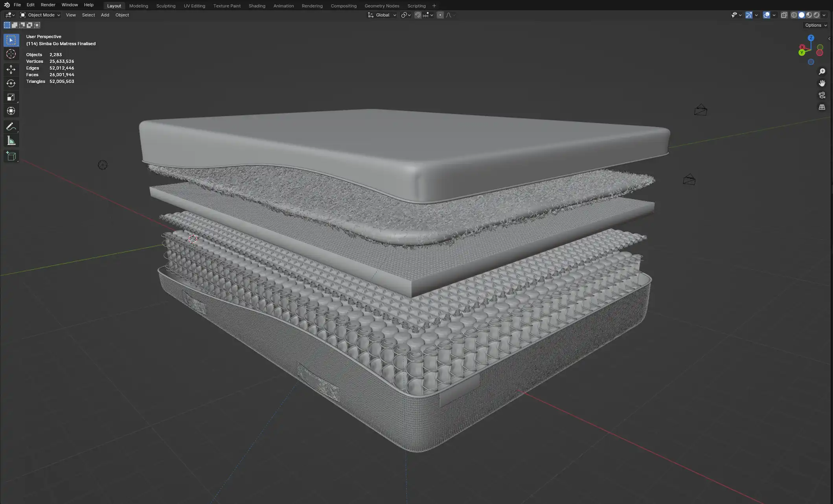Toggle Show Overlays button
Screen dimensions: 833x504
click(x=767, y=15)
